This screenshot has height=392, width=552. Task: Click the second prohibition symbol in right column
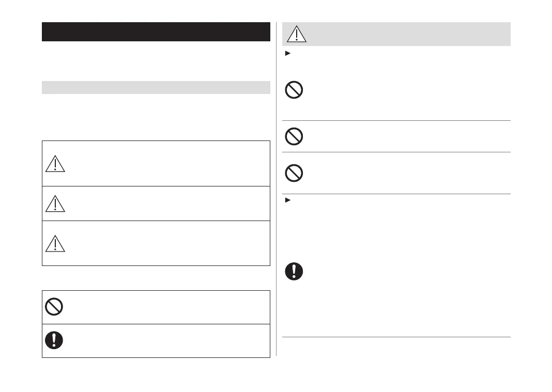coord(294,136)
